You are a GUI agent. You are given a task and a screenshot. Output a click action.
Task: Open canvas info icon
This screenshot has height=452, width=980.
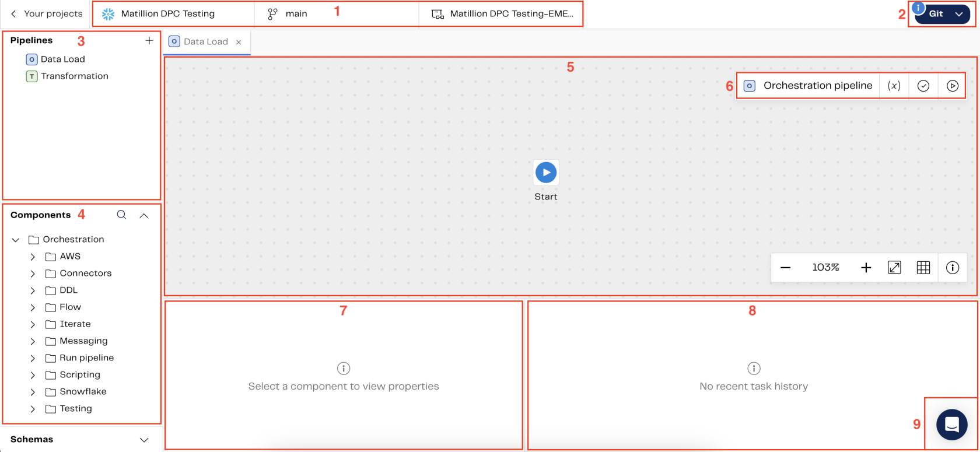coord(952,268)
